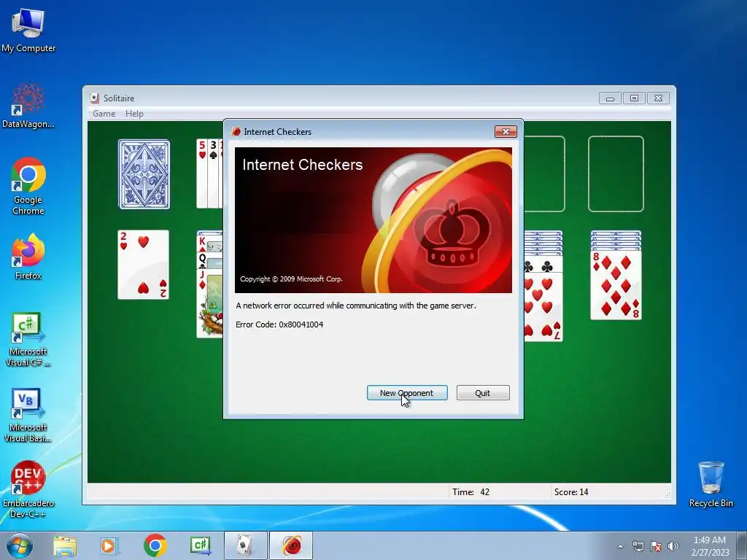Screen dimensions: 747x560
Task: Click the volume speaker tray icon
Action: pyautogui.click(x=673, y=546)
